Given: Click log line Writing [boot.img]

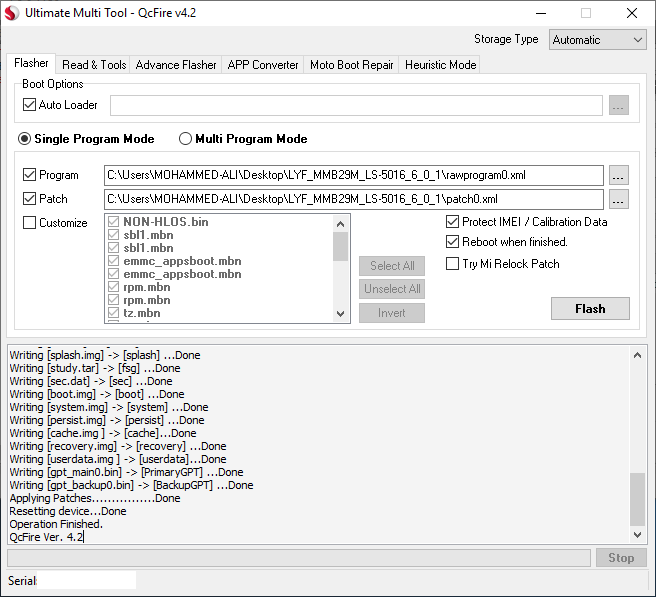Looking at the screenshot, I should point(97,394).
